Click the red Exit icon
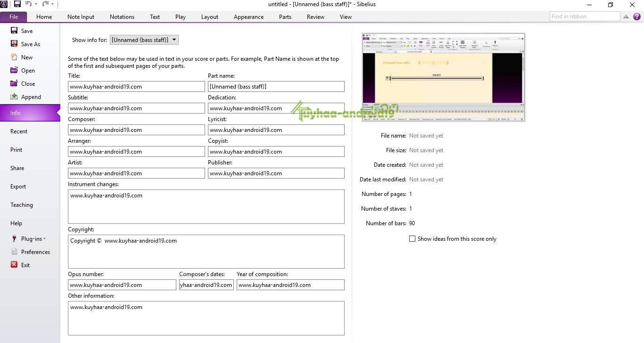644x343 pixels. click(x=14, y=265)
